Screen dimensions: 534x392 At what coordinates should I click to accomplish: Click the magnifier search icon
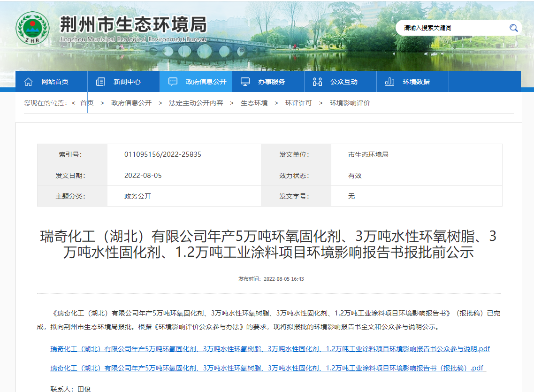(513, 28)
